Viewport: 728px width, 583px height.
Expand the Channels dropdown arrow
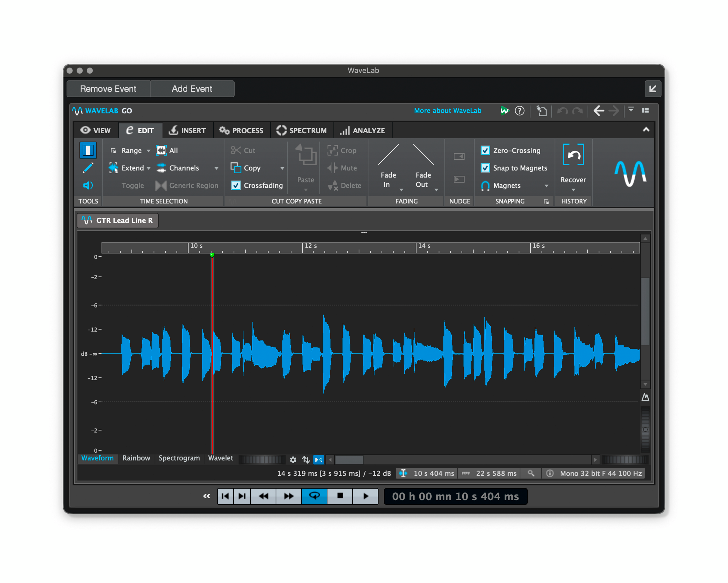point(217,168)
